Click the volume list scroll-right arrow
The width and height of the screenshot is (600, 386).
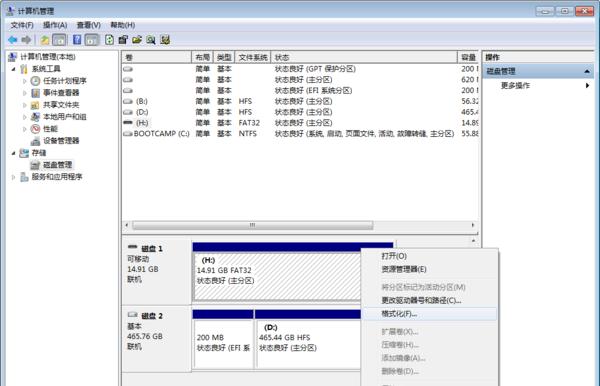coord(473,225)
